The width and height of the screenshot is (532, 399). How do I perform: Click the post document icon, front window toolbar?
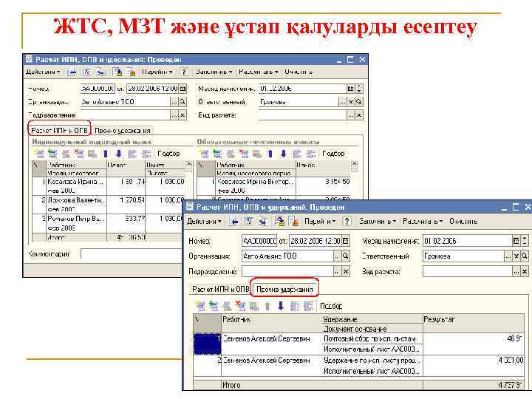(249, 222)
